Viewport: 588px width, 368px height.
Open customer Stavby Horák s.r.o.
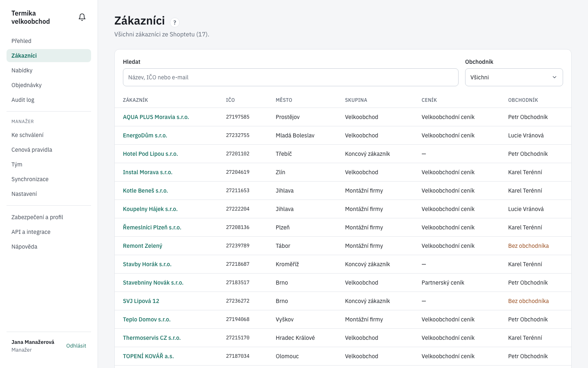[147, 264]
